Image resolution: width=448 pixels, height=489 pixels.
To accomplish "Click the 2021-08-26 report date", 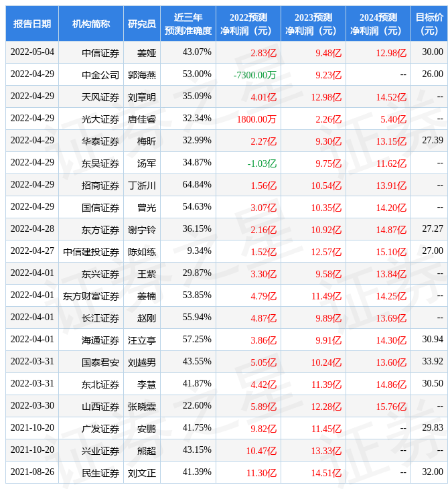I will click(x=32, y=472).
